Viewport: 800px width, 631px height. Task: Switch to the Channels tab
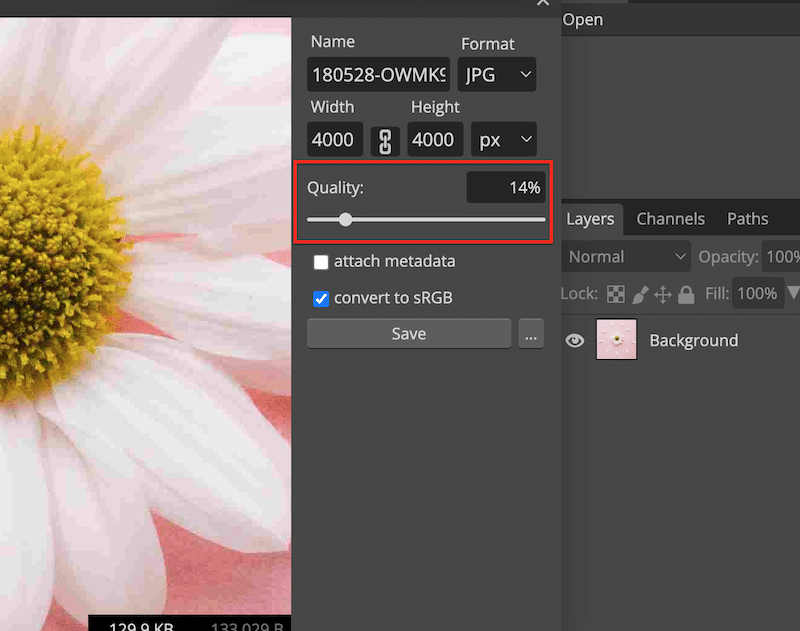coord(670,219)
